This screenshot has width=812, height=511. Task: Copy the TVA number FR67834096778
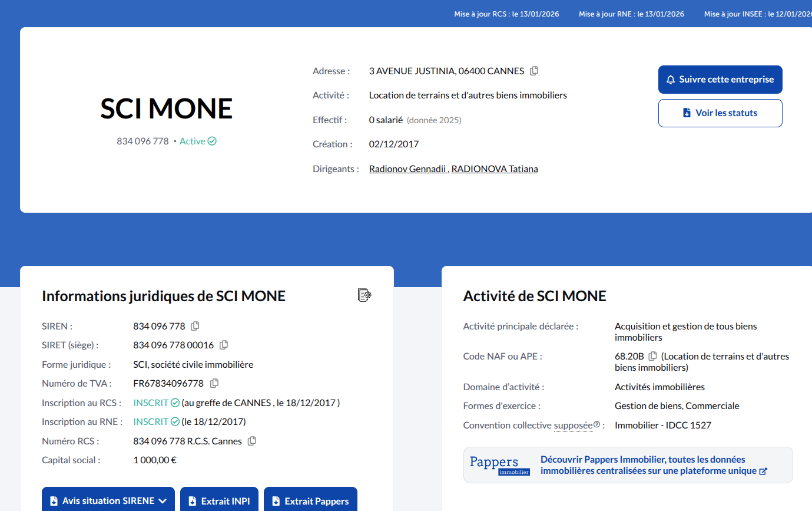(x=214, y=383)
